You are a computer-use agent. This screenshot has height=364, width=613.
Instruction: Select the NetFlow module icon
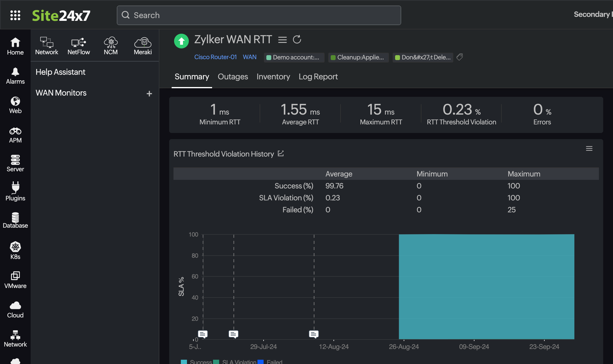pos(78,45)
